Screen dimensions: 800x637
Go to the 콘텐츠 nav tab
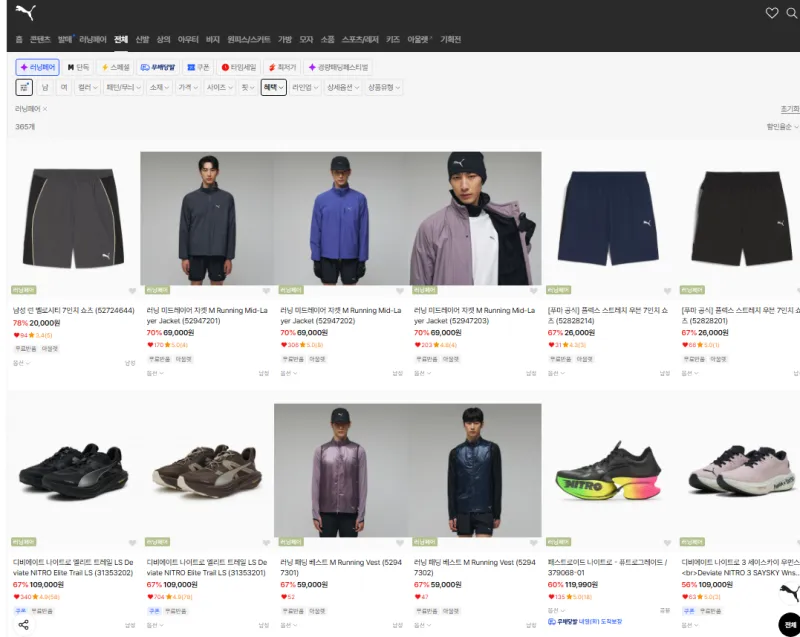tap(40, 39)
